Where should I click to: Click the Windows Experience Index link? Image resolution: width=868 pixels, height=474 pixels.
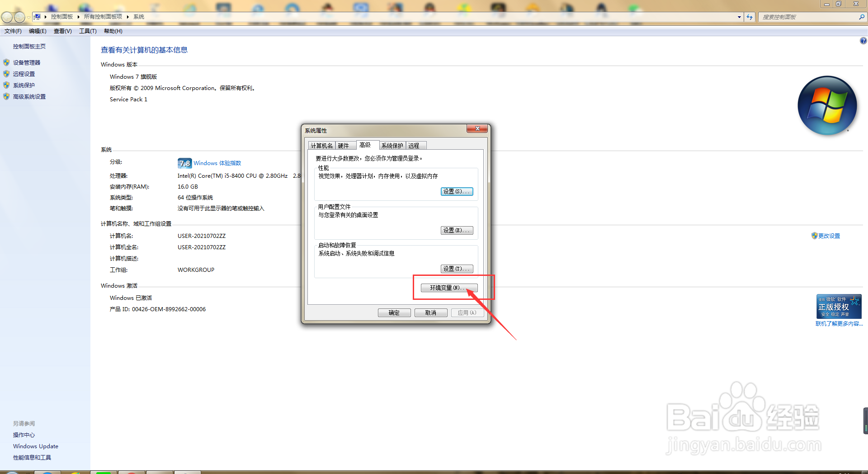point(217,163)
